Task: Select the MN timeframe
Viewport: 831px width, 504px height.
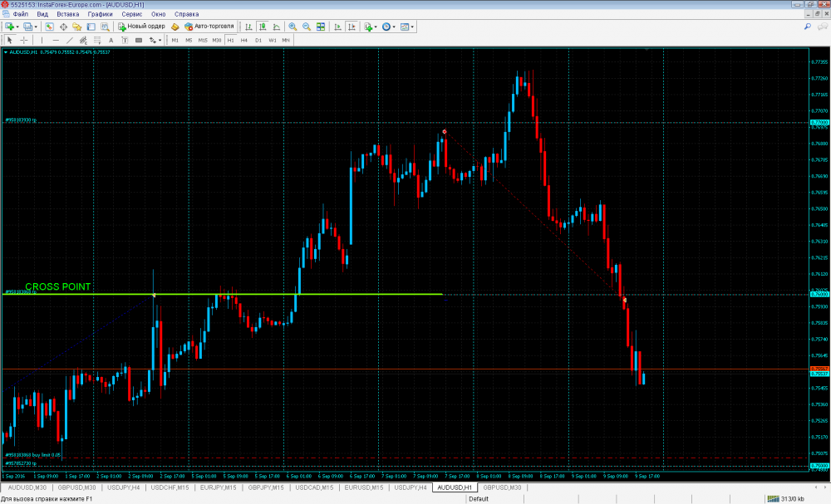Action: 286,40
